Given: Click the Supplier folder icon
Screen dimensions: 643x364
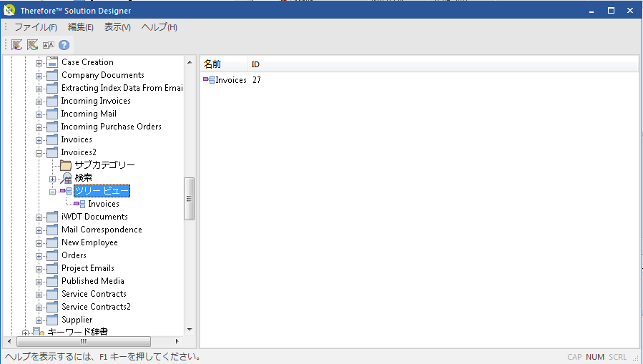Looking at the screenshot, I should point(52,320).
